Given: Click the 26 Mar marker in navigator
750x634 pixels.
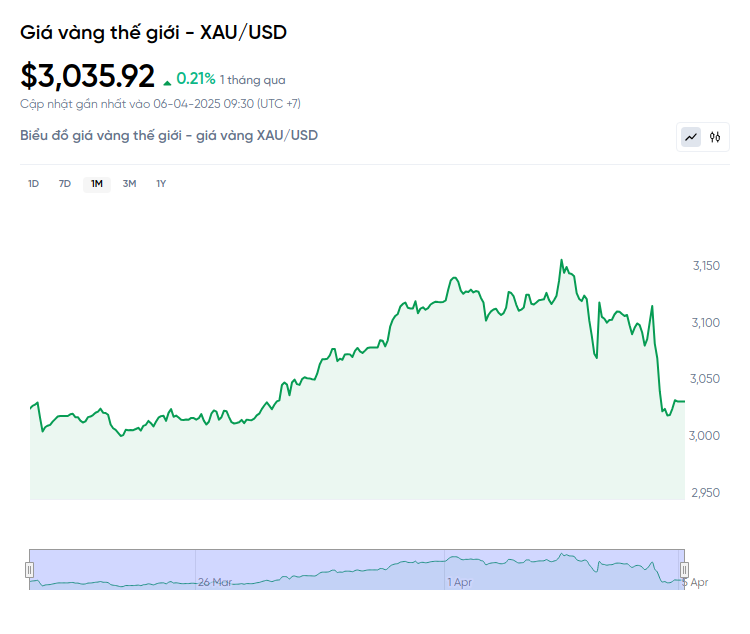Looking at the screenshot, I should (215, 581).
